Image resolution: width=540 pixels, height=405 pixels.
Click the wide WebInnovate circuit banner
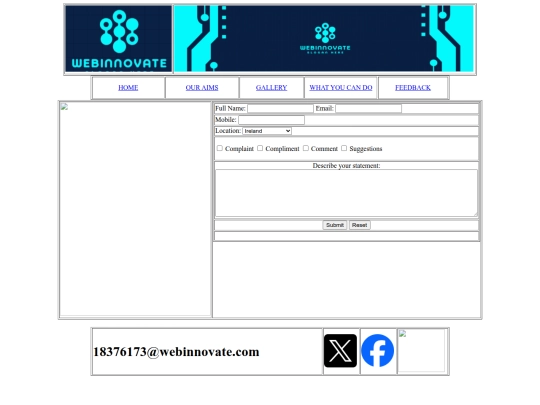(324, 39)
